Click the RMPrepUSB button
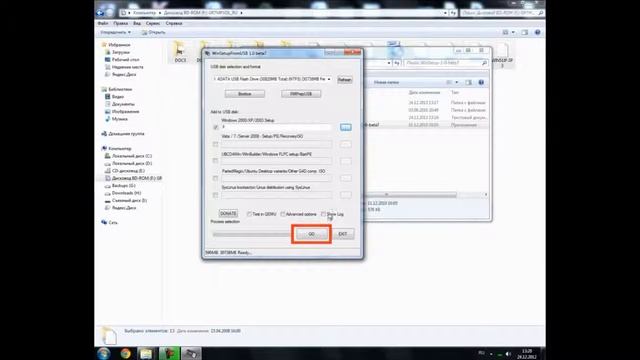Screen dimensions: 640x360 [301, 94]
